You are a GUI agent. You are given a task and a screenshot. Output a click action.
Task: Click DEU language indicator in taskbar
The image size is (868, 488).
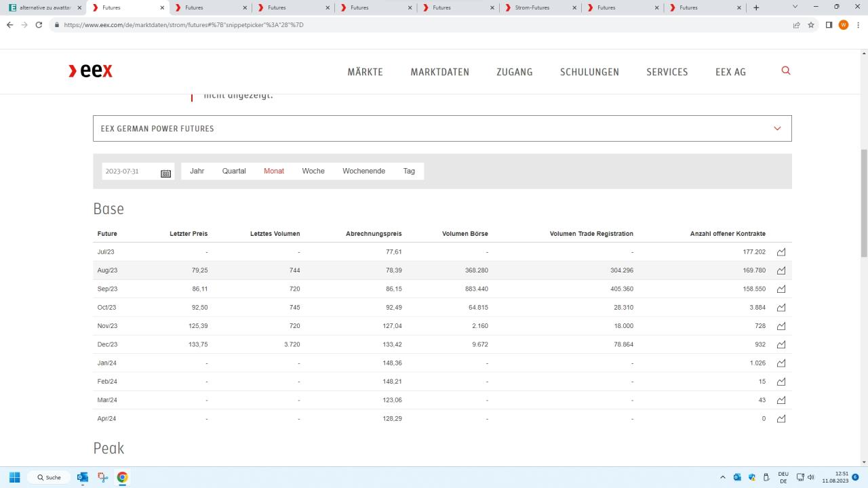tap(783, 477)
